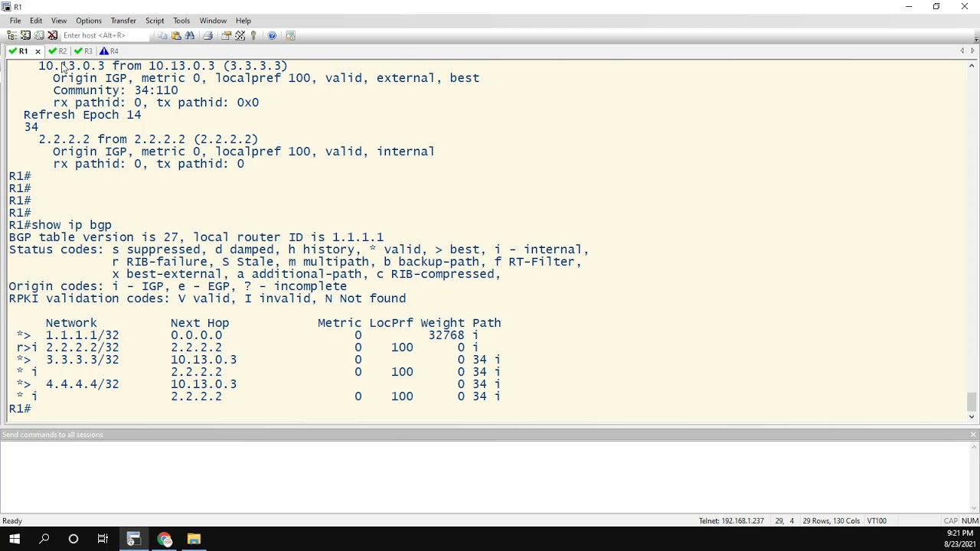Click the Copy toolbar icon
Image resolution: width=980 pixels, height=551 pixels.
click(162, 35)
